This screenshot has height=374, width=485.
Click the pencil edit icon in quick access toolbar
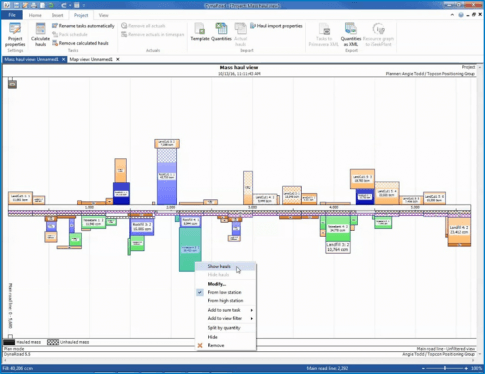(x=25, y=5)
